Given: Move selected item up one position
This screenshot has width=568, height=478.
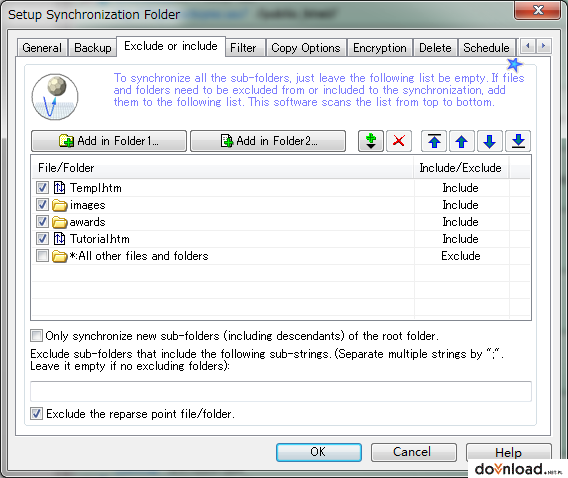Looking at the screenshot, I should pyautogui.click(x=462, y=141).
